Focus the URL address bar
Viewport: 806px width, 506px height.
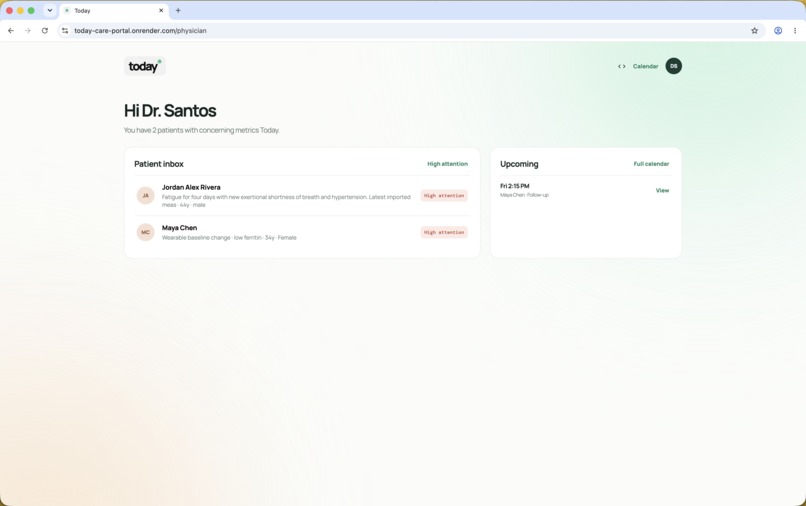click(409, 31)
